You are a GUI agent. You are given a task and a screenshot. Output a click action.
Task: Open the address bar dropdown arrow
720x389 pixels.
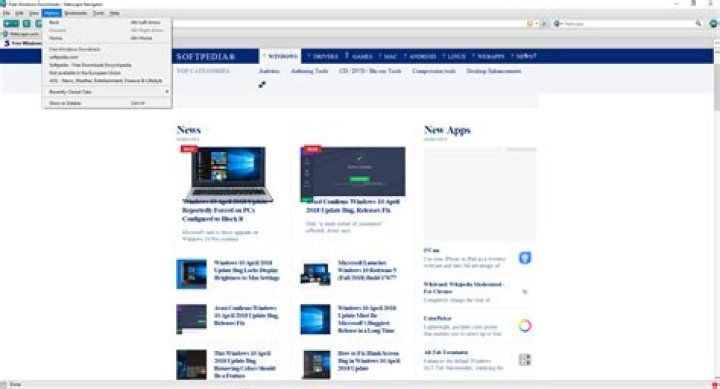click(536, 23)
